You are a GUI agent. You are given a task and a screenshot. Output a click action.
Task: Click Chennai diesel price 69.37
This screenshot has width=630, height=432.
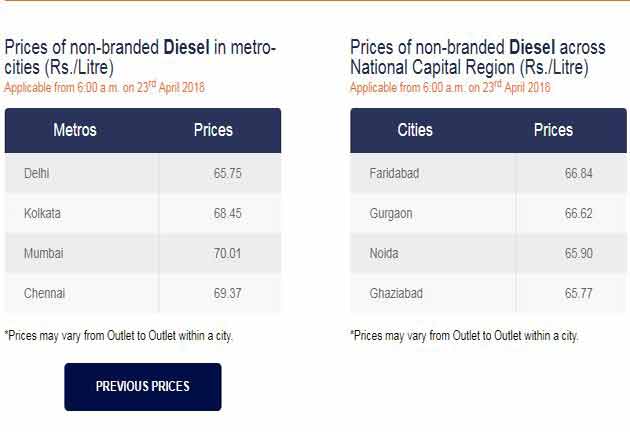(x=228, y=293)
